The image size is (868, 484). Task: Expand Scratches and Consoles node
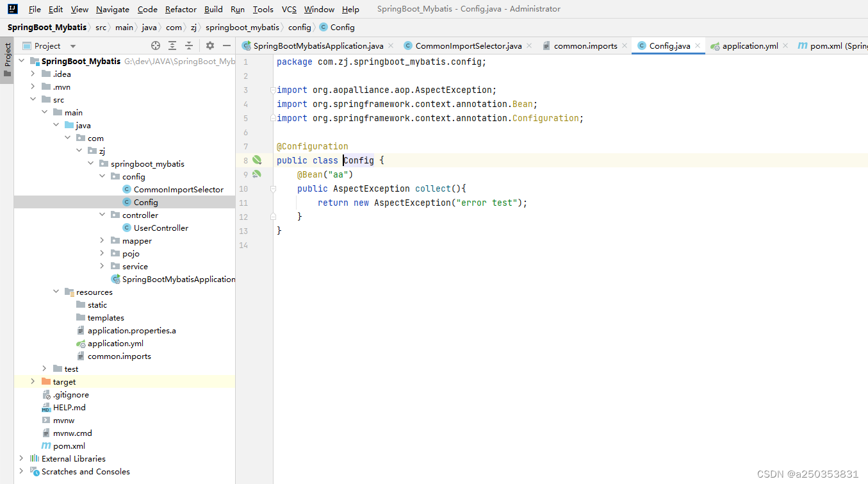pos(22,471)
